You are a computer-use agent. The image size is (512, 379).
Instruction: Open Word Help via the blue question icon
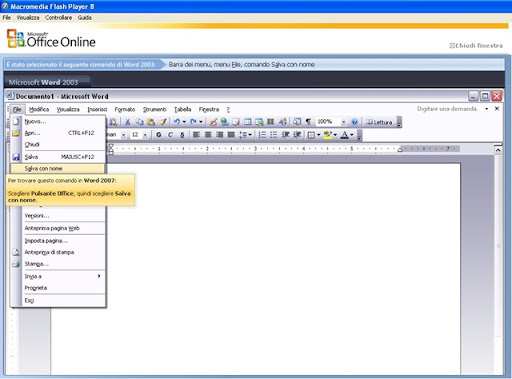[354, 122]
